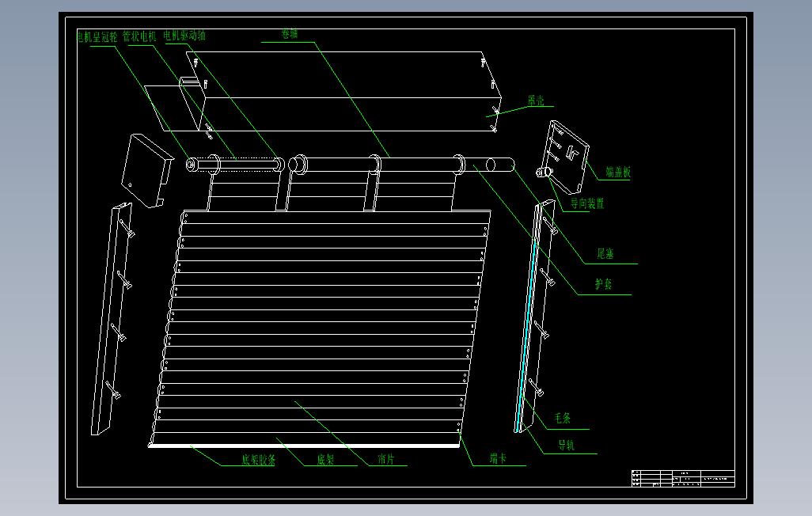812x516 pixels.
Task: Click the 电机驱动轴 label
Action: 184,36
